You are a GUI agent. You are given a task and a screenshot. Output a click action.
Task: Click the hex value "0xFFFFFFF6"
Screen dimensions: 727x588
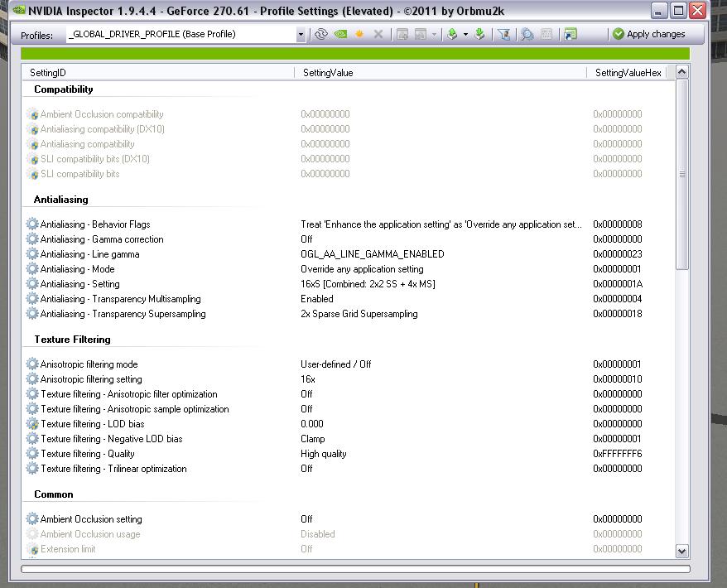pos(617,454)
